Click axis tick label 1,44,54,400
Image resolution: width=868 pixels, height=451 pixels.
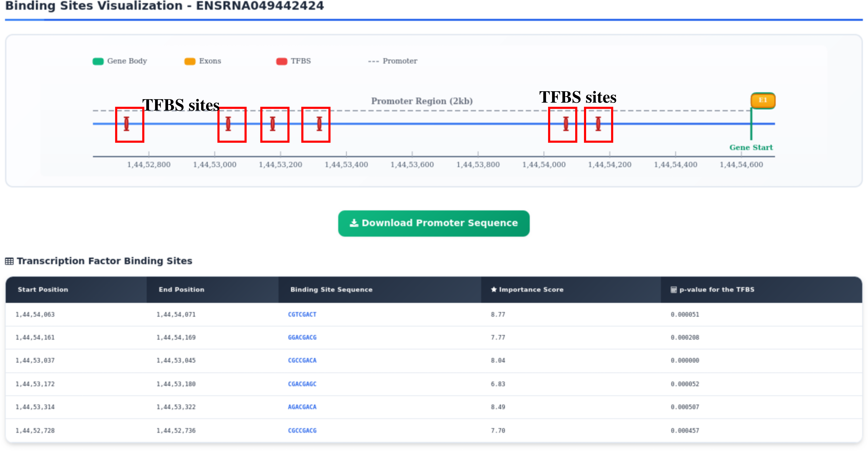pyautogui.click(x=676, y=165)
